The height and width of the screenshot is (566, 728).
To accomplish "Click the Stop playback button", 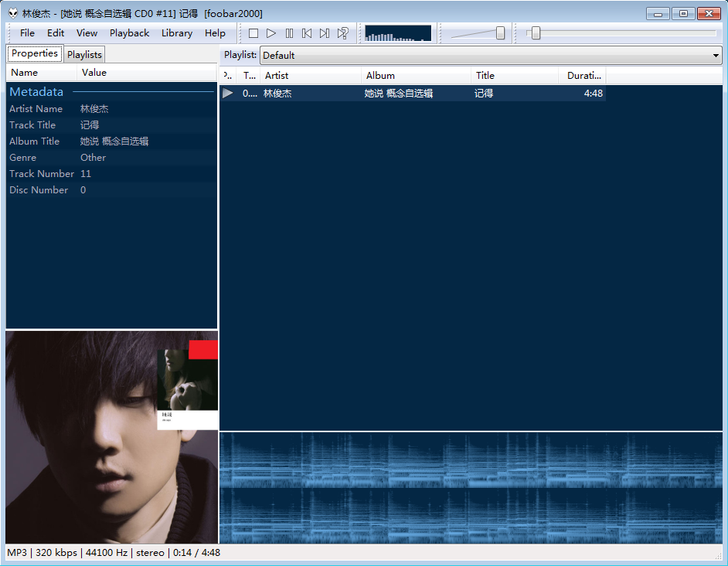I will tap(253, 33).
